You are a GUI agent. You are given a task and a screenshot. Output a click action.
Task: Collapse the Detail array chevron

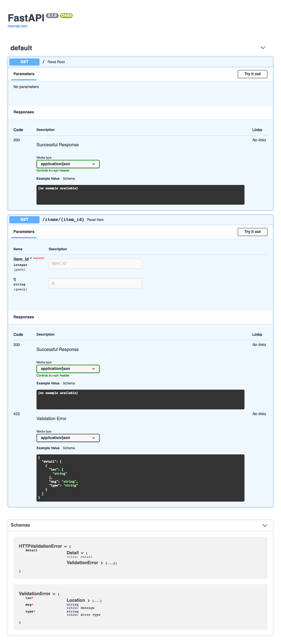(82, 553)
